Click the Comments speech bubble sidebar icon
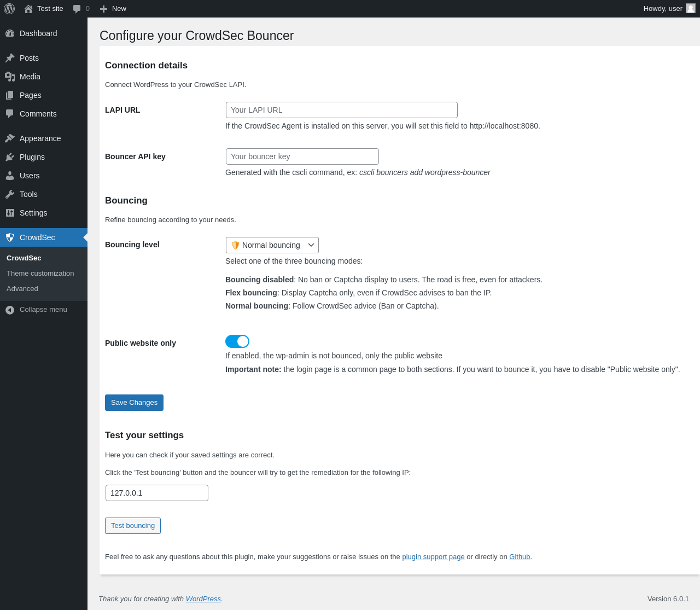This screenshot has width=700, height=610. pos(10,114)
